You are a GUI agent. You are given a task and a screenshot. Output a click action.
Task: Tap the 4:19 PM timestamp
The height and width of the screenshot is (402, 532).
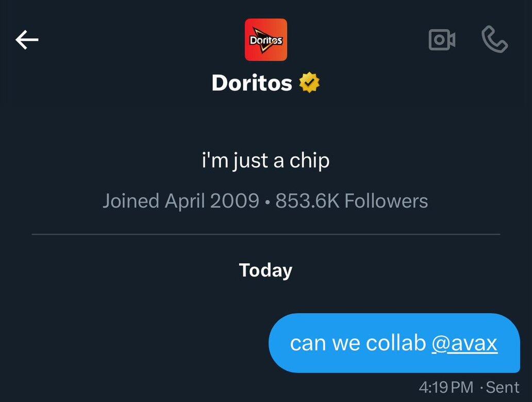(x=446, y=388)
